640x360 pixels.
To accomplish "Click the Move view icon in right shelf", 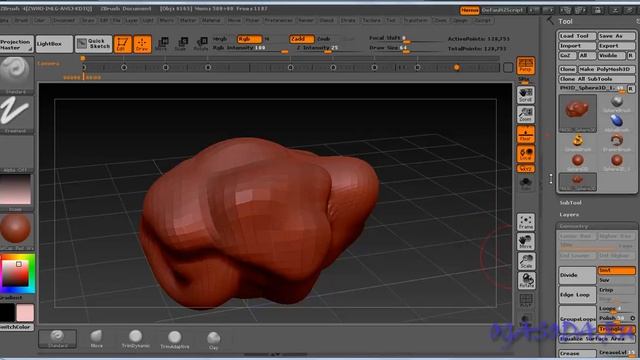I will tap(526, 242).
